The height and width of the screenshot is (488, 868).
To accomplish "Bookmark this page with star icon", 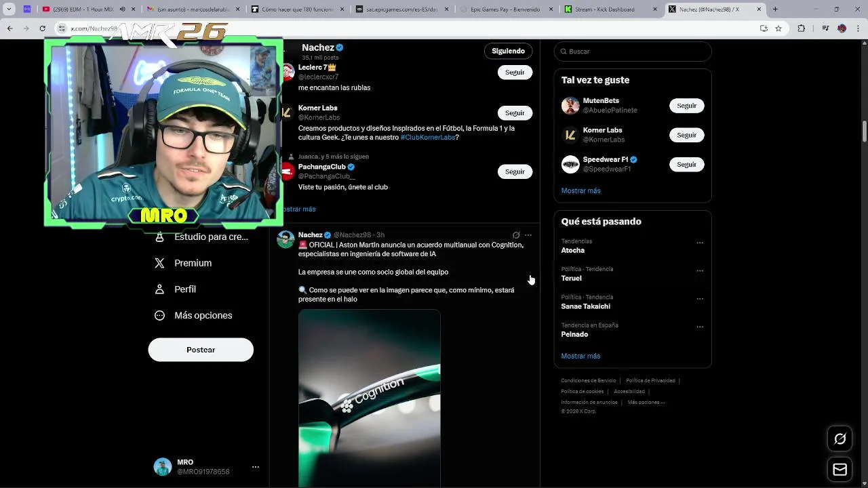I will [778, 28].
